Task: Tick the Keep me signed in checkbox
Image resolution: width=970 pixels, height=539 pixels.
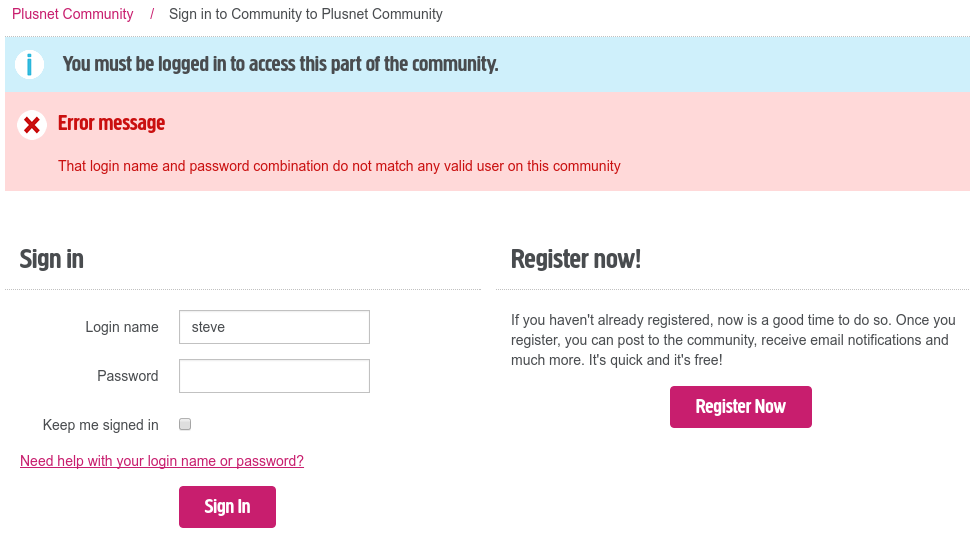Action: click(x=185, y=424)
